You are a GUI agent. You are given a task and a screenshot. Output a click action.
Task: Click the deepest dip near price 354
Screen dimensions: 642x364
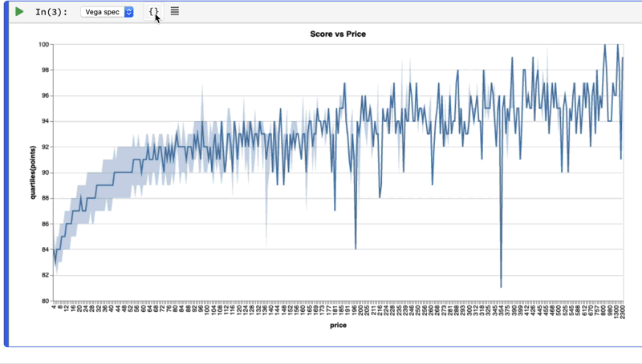click(501, 286)
